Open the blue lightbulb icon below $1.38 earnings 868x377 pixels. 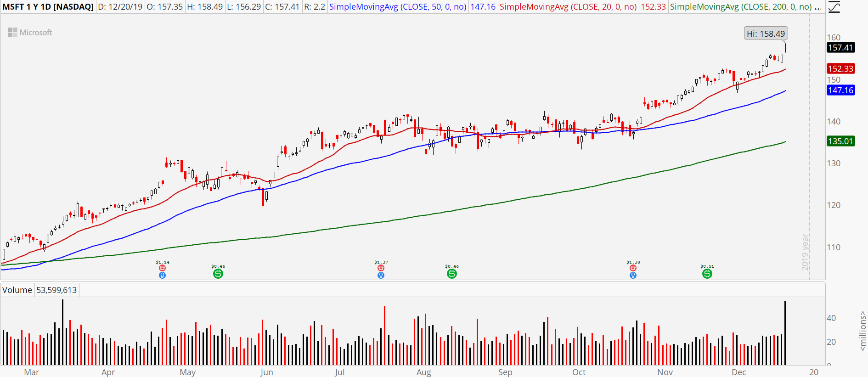coord(633,275)
